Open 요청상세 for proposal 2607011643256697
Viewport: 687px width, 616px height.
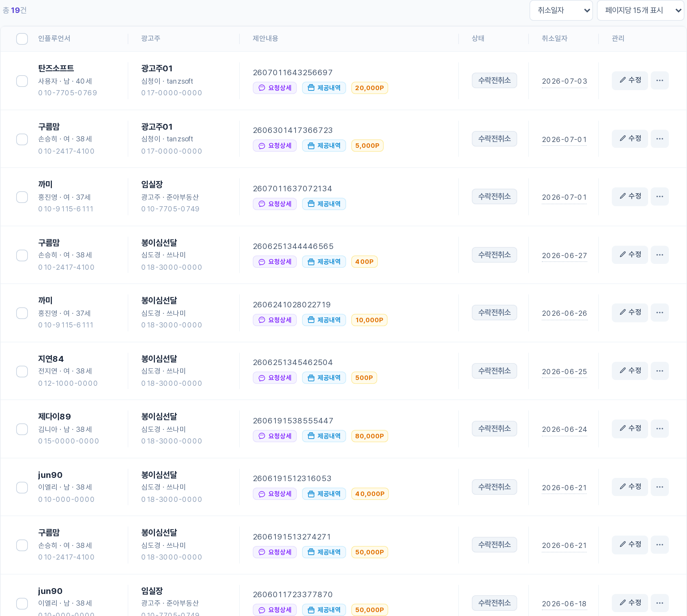point(275,88)
